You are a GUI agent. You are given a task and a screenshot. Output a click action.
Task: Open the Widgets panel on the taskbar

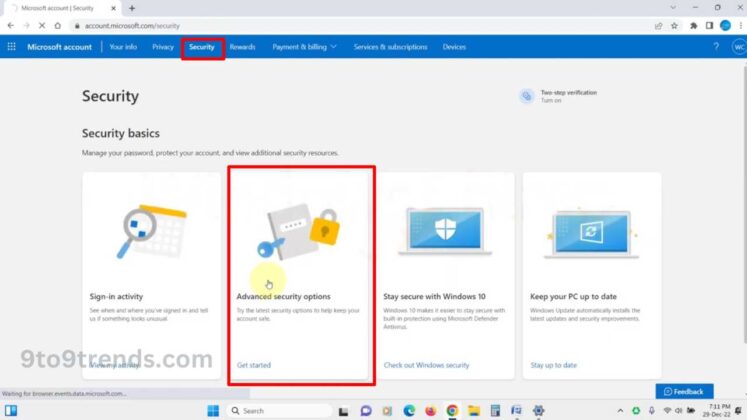pyautogui.click(x=11, y=410)
